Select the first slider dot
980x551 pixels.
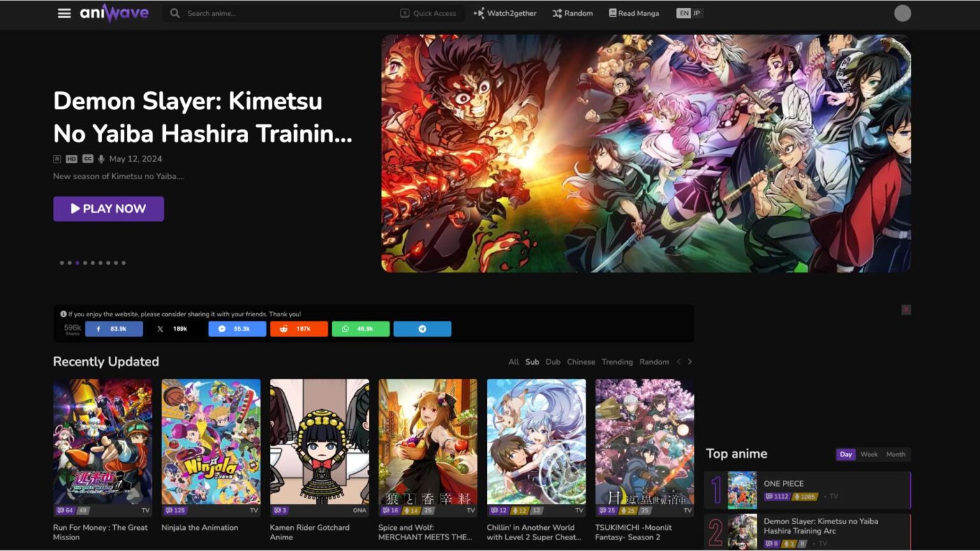62,263
